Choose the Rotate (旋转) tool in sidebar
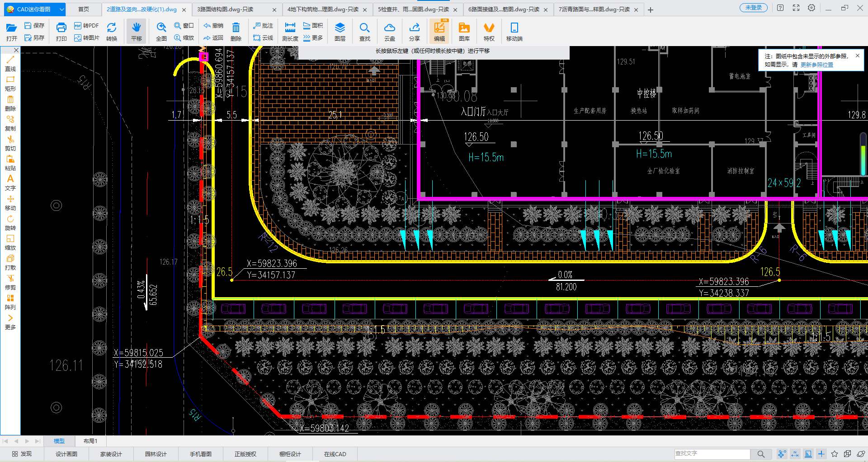 [x=10, y=223]
